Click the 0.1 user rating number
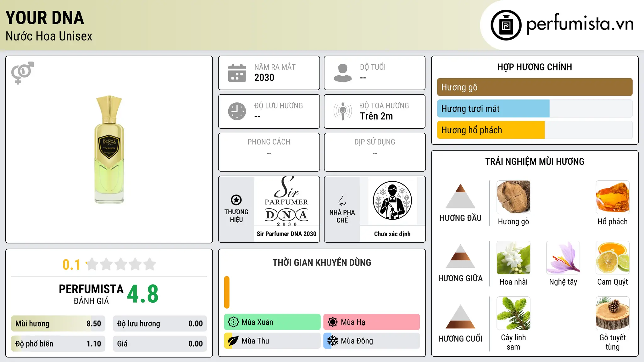The width and height of the screenshot is (644, 362). [x=71, y=265]
